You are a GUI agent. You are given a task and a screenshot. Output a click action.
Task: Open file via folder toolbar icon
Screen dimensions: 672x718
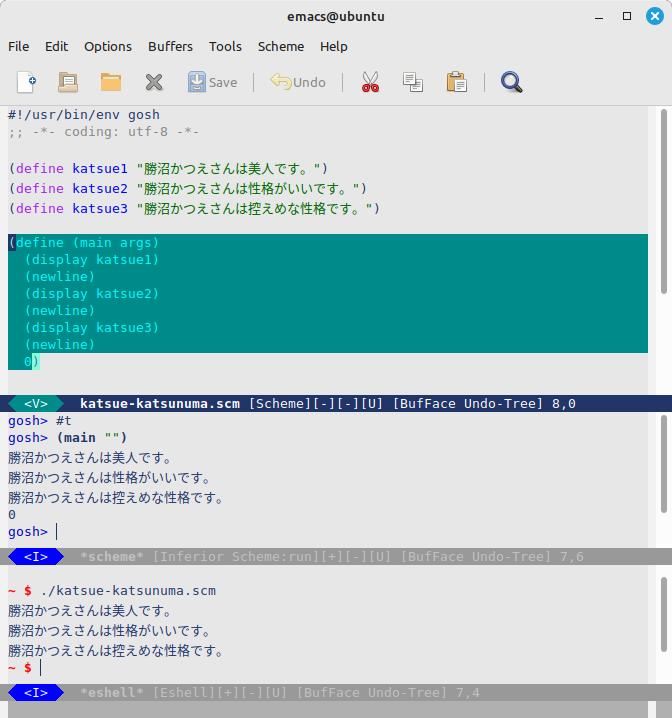tap(111, 82)
